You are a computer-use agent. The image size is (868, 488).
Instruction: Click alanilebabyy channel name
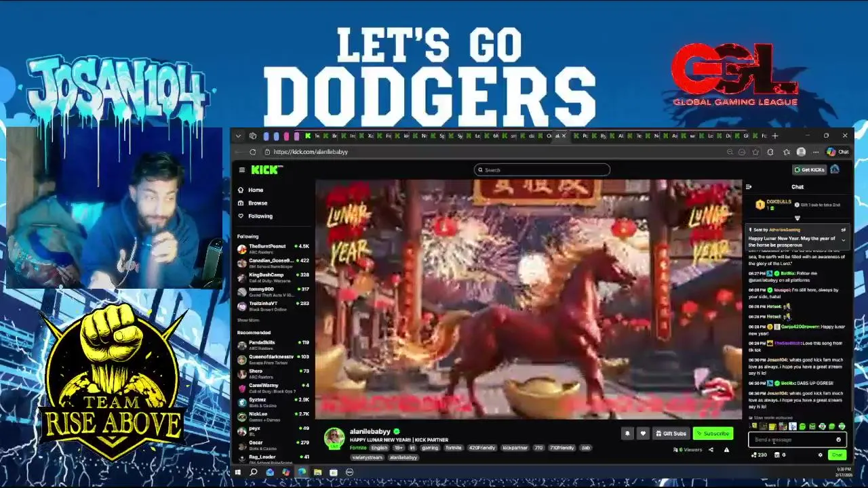[x=370, y=431]
